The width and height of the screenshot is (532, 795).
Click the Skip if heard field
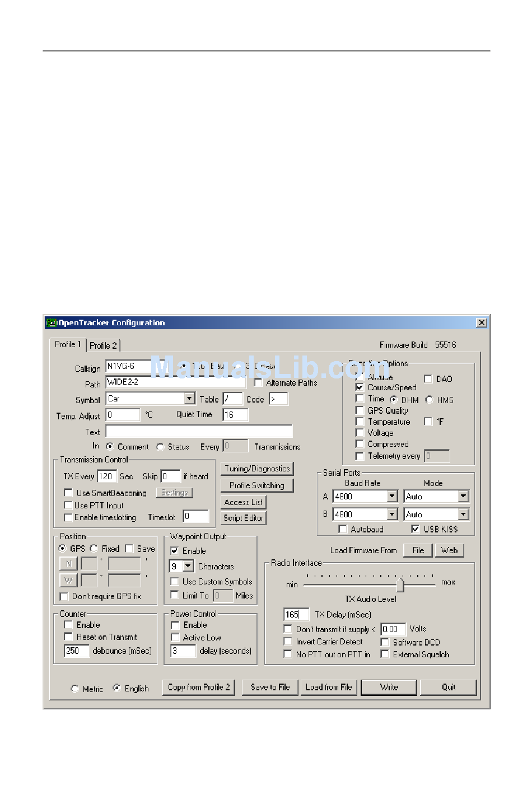pyautogui.click(x=170, y=476)
